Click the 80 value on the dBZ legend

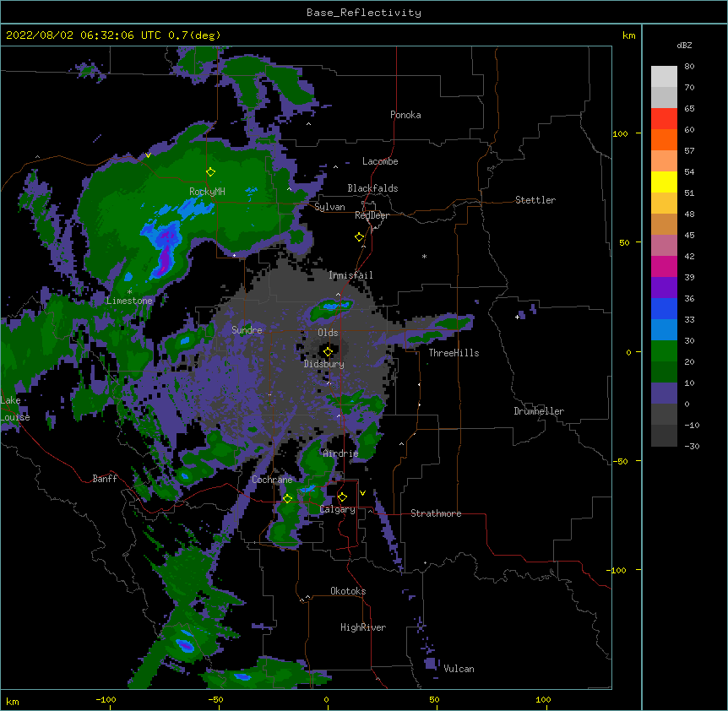(x=689, y=67)
